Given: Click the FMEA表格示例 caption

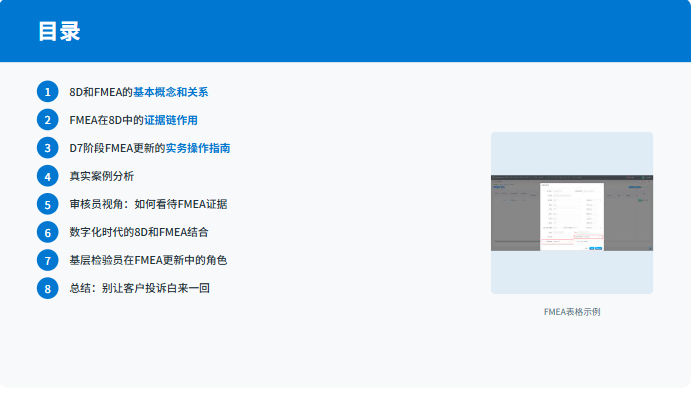Looking at the screenshot, I should pos(572,312).
